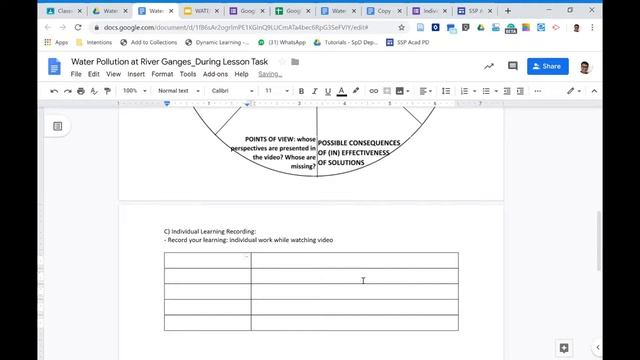Hide the menus with the caret arrow
This screenshot has height=360, width=640.
click(594, 91)
